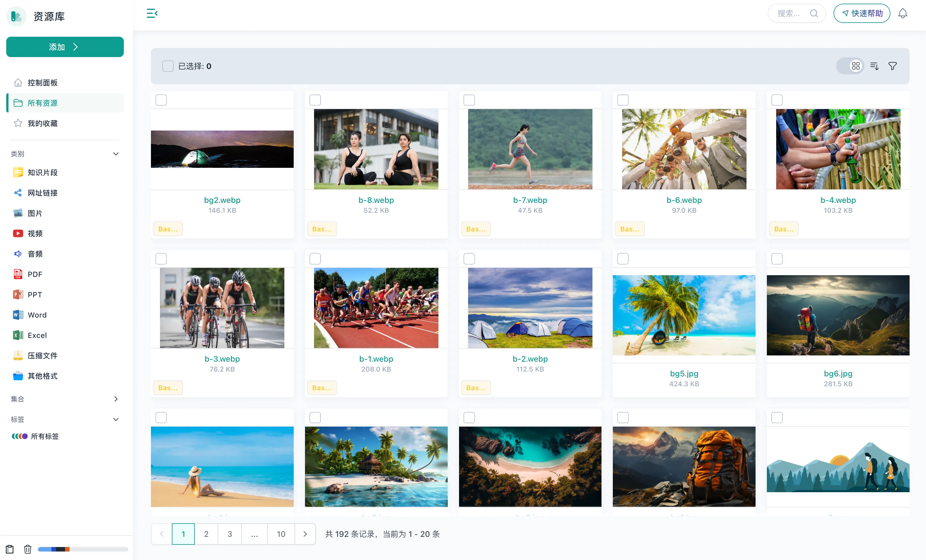Go to page 2 of results

[206, 534]
